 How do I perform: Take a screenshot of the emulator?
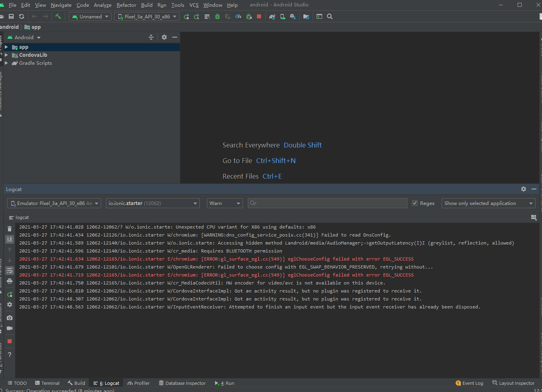point(9,317)
